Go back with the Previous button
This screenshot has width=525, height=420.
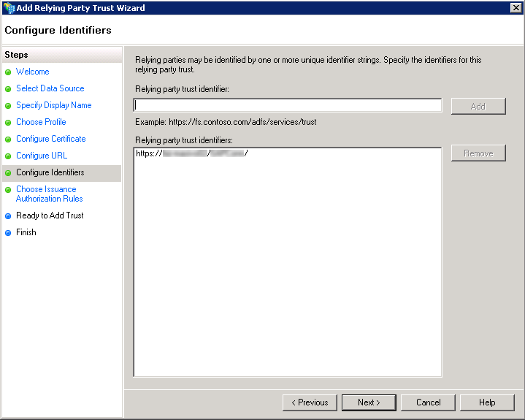click(x=310, y=402)
